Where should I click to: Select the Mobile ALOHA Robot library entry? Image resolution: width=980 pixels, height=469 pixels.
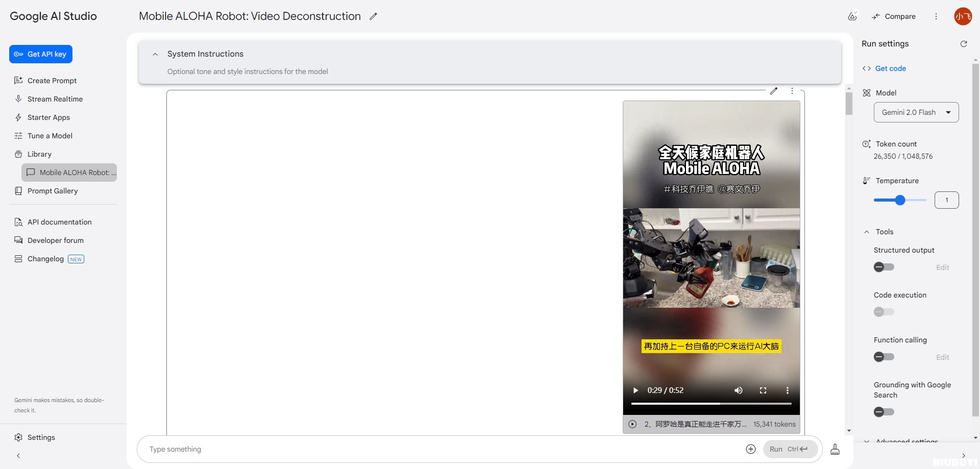(x=69, y=172)
